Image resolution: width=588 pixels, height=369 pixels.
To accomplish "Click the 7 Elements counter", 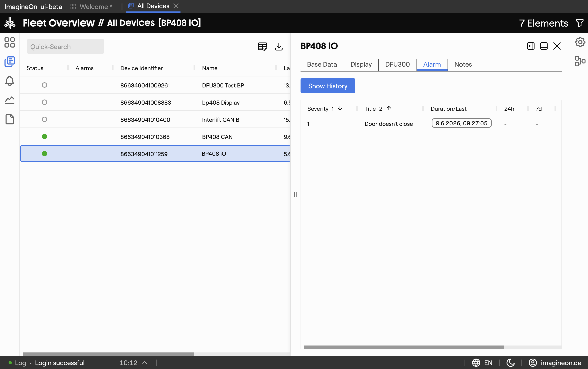I will point(544,23).
